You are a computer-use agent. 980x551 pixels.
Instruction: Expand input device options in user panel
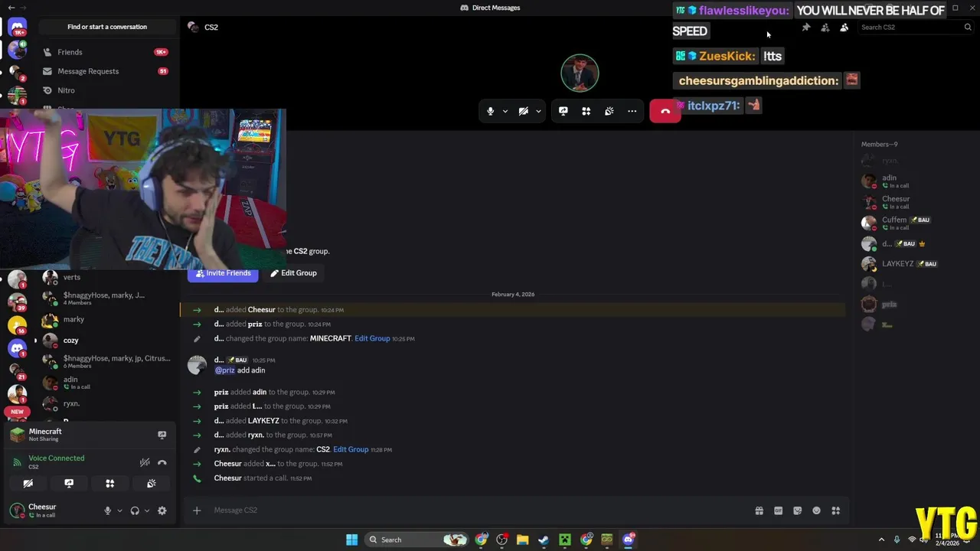[119, 511]
